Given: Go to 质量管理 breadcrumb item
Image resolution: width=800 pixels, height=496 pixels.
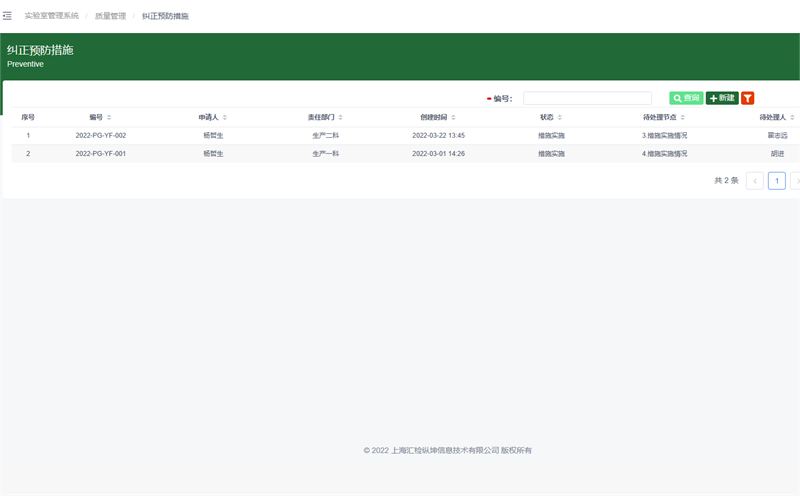Looking at the screenshot, I should (x=110, y=16).
